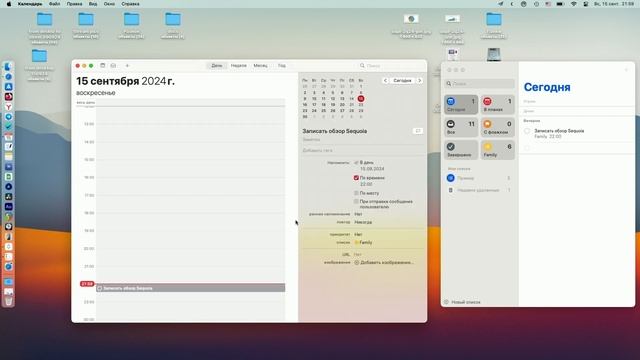Open the Недавно удаленные list in Reminders
Image resolution: width=640 pixels, height=360 pixels.
[480, 190]
